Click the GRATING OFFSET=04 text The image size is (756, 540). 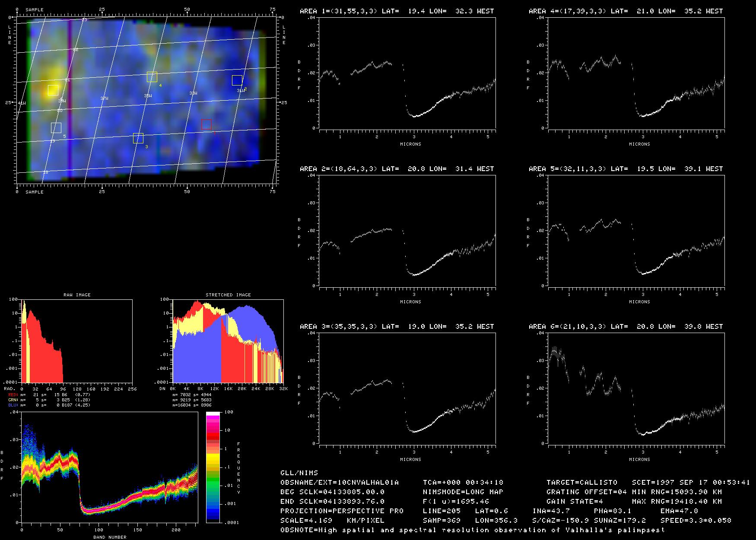click(x=587, y=492)
